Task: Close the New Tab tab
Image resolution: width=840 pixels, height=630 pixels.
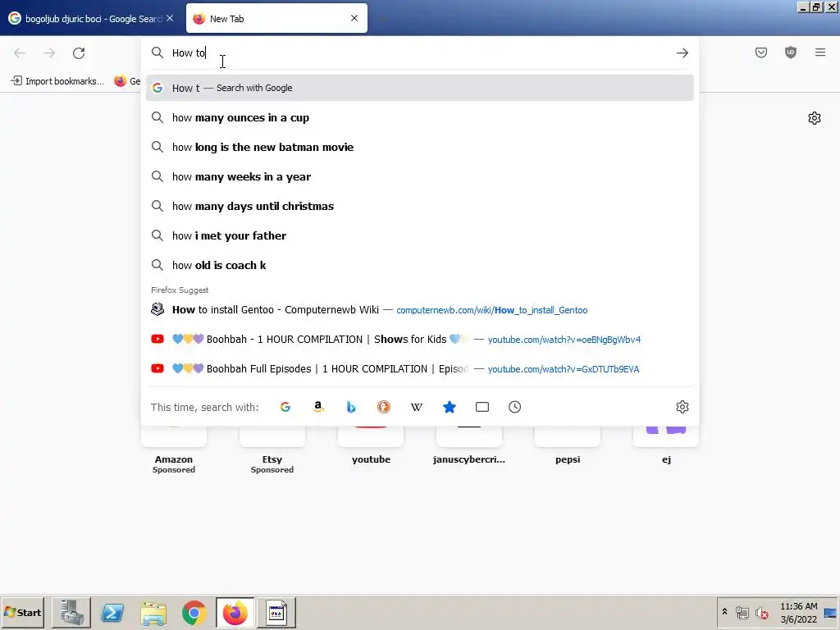Action: pyautogui.click(x=354, y=18)
